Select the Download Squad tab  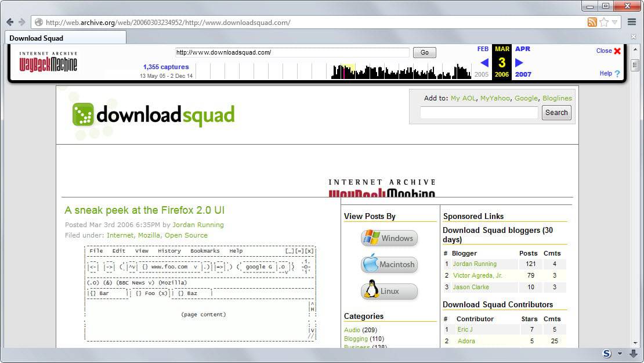coord(66,38)
